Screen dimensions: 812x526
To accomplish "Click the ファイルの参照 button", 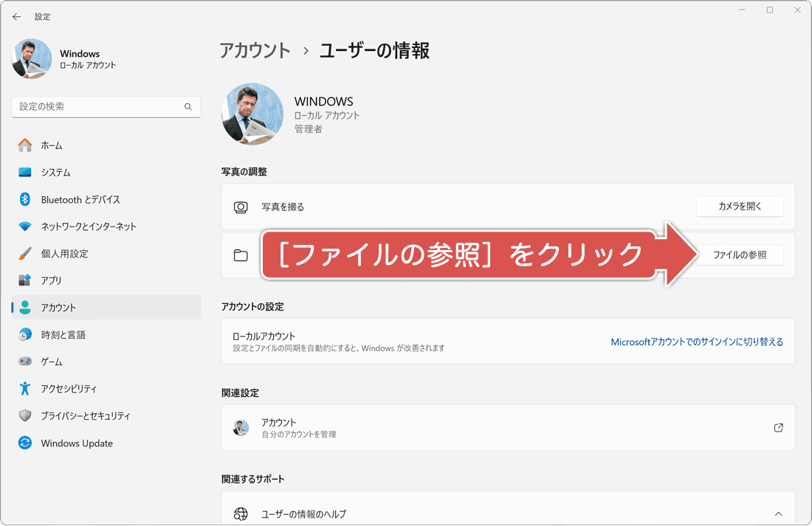I will [741, 255].
